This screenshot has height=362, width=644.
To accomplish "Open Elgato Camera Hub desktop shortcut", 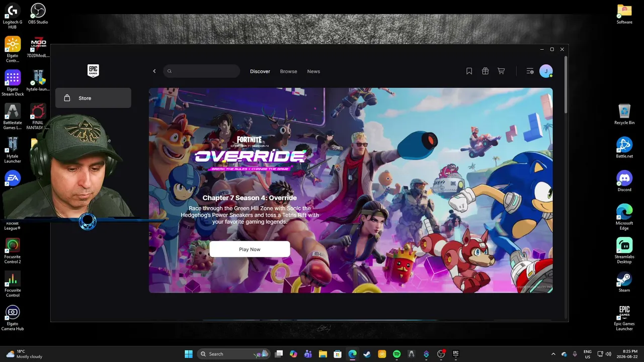I will point(13,318).
